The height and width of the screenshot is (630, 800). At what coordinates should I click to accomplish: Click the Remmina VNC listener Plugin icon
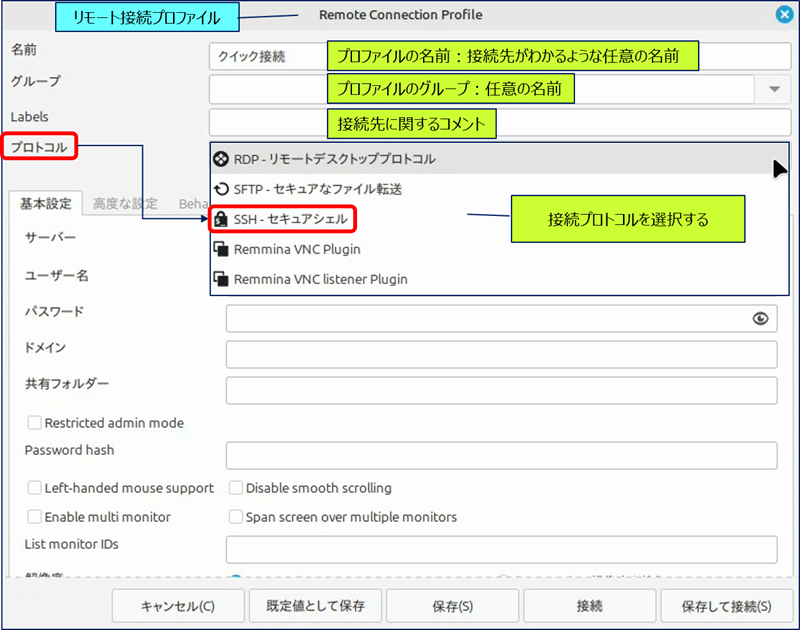[221, 280]
